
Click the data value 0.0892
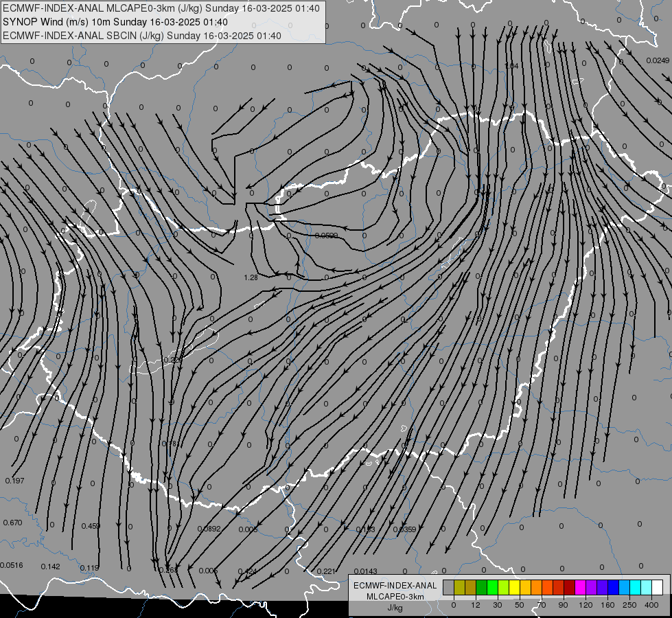pyautogui.click(x=209, y=529)
